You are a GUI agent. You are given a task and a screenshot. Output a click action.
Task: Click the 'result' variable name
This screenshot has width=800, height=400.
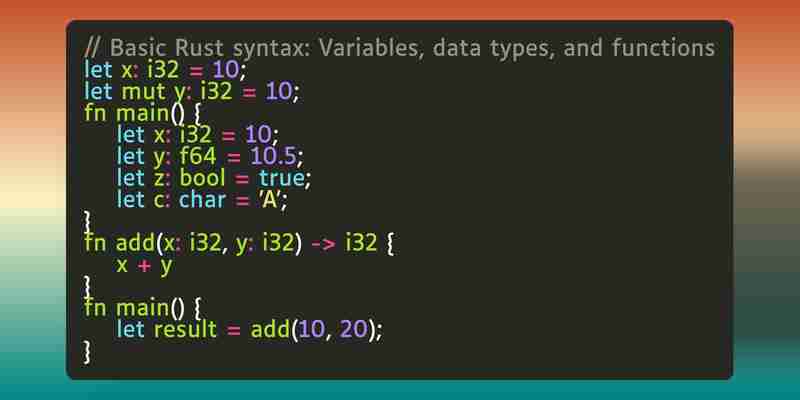185,329
